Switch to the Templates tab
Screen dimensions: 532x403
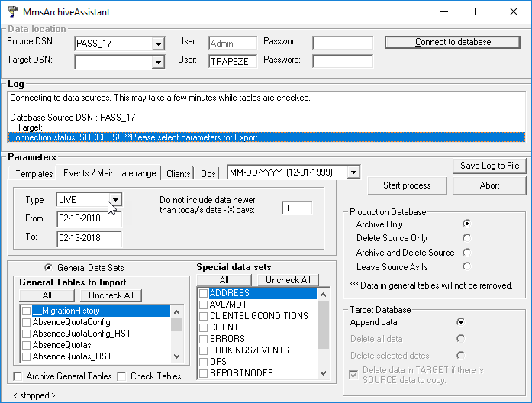click(34, 174)
